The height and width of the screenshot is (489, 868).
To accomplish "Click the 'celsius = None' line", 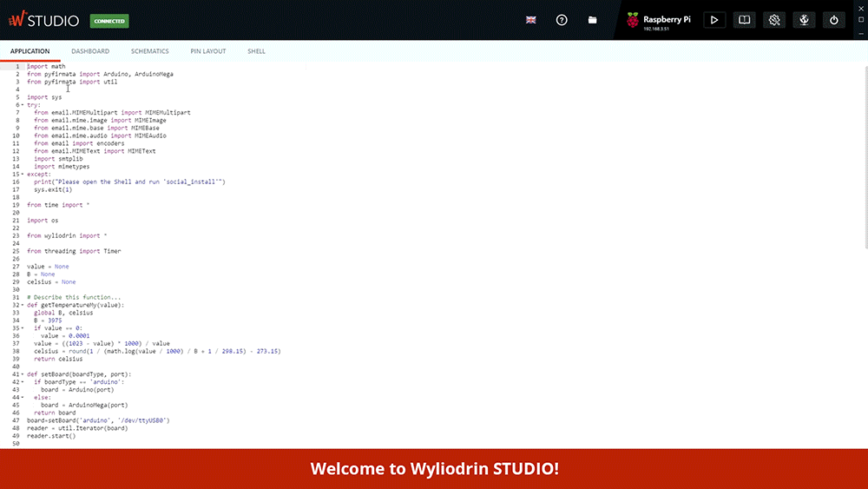I will (x=51, y=282).
